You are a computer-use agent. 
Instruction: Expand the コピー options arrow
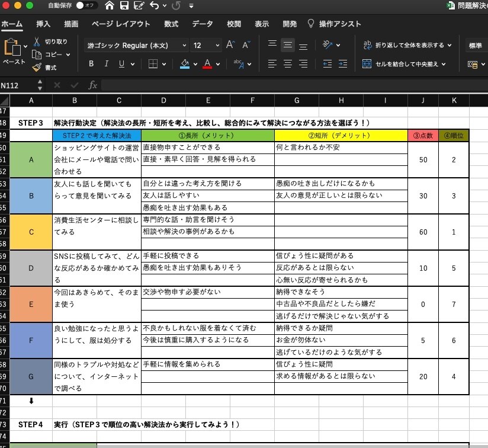click(68, 55)
